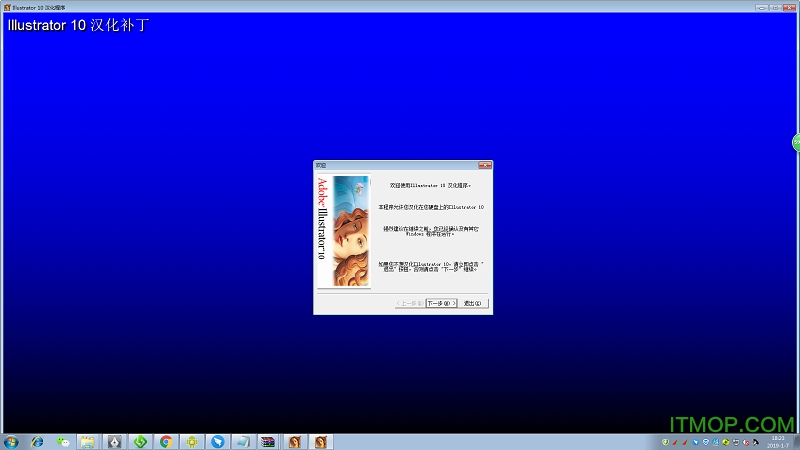Viewport: 800px width, 450px height.
Task: Open the green Android robot app icon
Action: click(x=192, y=442)
